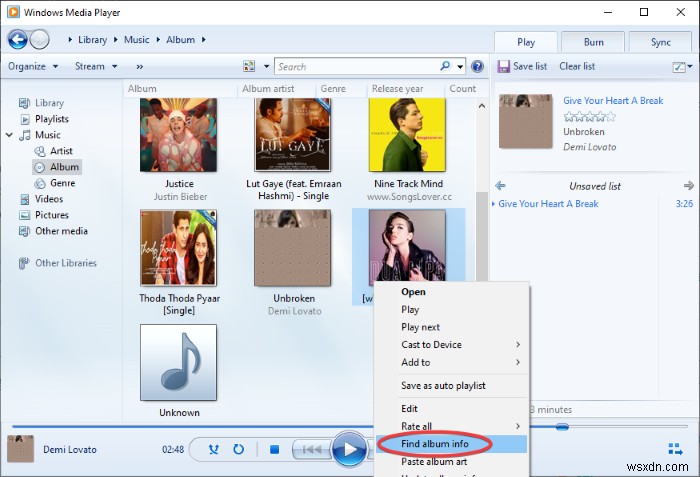Open the view options icon
Viewport: 700px width, 477px height.
click(x=249, y=67)
